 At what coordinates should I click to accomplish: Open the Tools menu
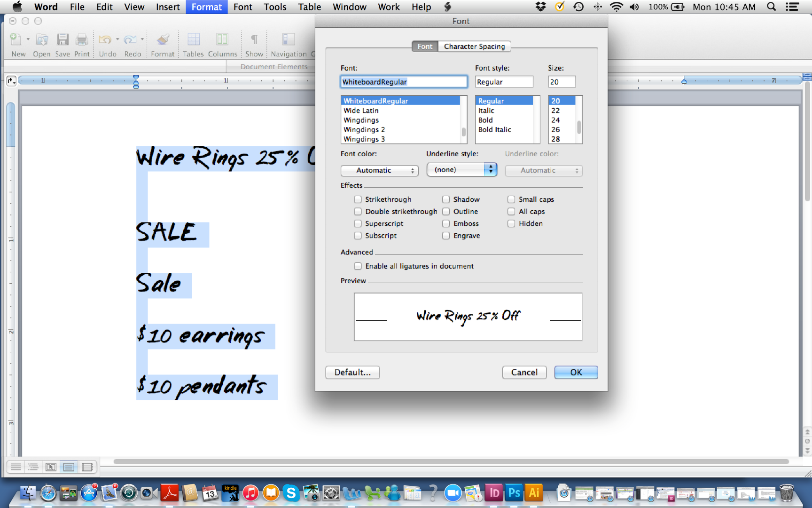click(x=274, y=7)
